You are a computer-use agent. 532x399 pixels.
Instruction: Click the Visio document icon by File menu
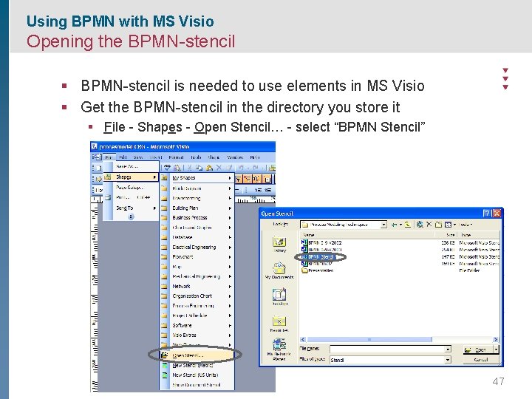pos(98,157)
